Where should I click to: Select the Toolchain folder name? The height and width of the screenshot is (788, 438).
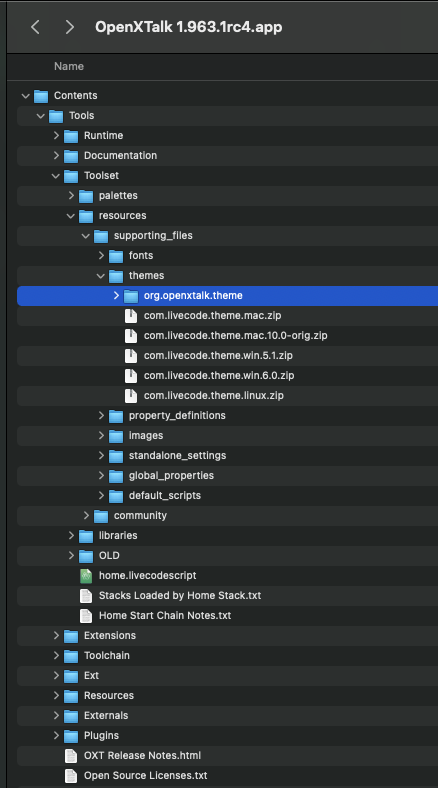pos(107,655)
